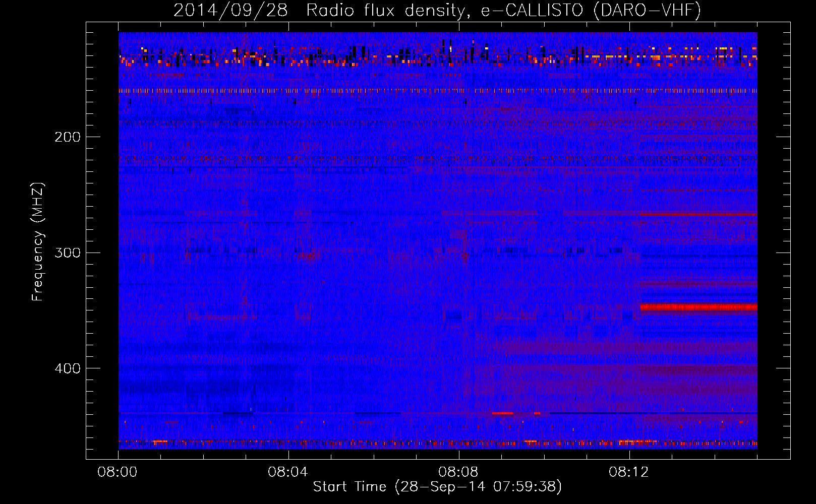Select the 'Frequency (MHZ)' axis label
This screenshot has width=816, height=504.
pyautogui.click(x=38, y=241)
